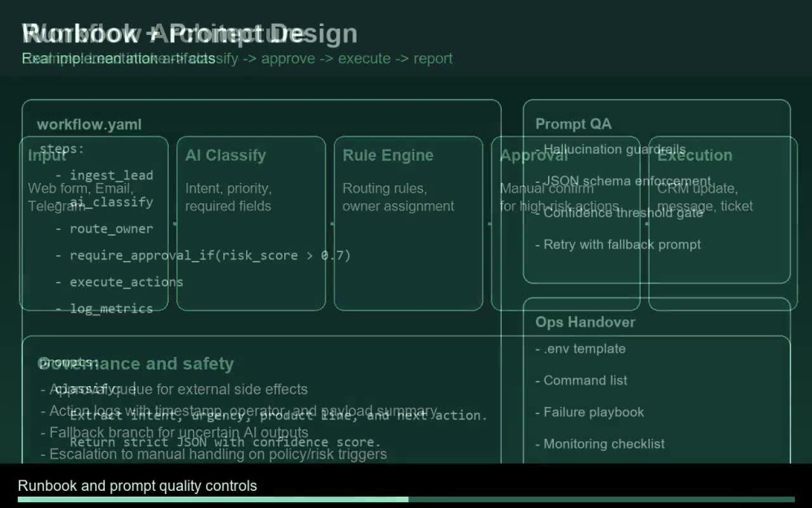Click the 'Ops Handover' panel heading

tap(585, 322)
